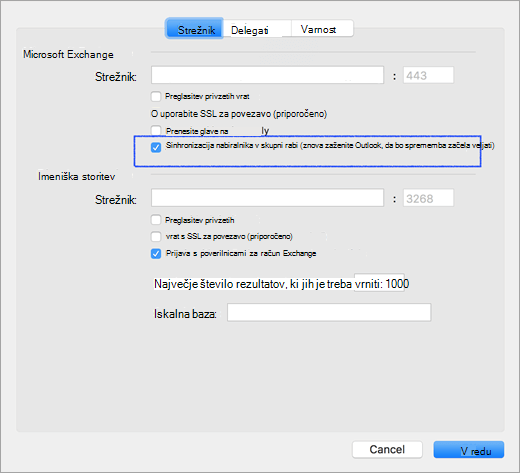Uncheck Sinhronizacija nabiralnika v skupni rabi
This screenshot has width=520, height=473.
(156, 147)
